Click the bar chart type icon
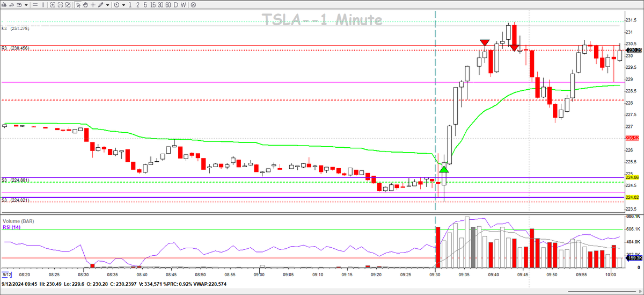Image resolution: width=644 pixels, height=295 pixels. click(x=4, y=5)
